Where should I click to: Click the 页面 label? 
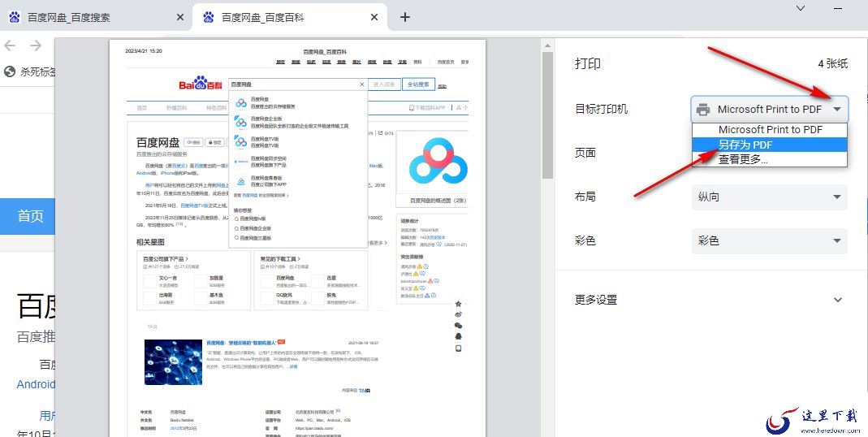tap(585, 153)
